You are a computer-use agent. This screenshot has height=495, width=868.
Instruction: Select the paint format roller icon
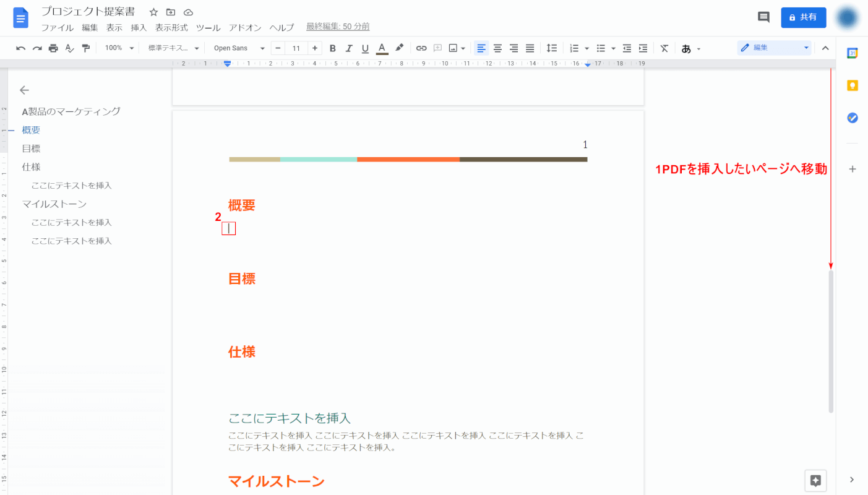click(x=86, y=48)
